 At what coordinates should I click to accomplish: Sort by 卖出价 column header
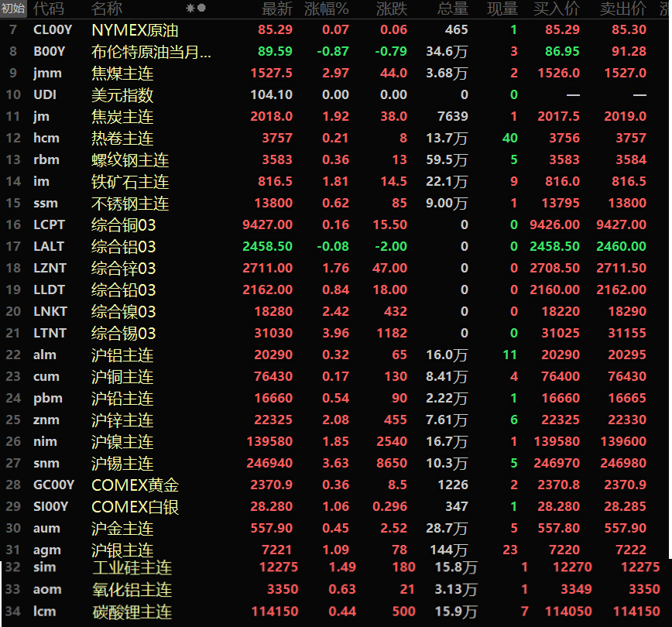[x=622, y=9]
